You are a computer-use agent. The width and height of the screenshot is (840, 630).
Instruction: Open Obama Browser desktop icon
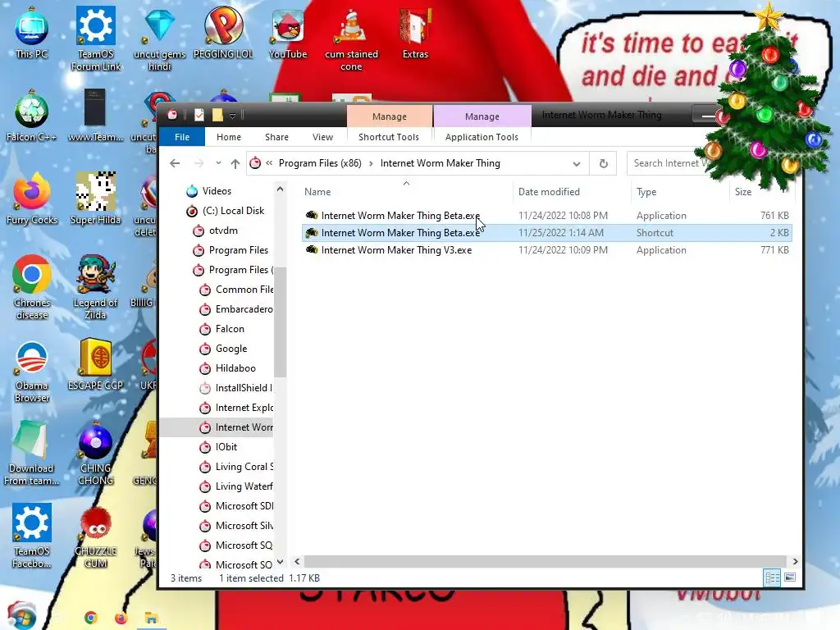coord(32,371)
